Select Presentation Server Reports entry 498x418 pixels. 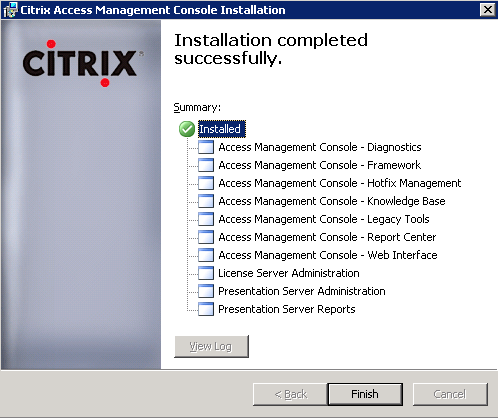pos(287,309)
